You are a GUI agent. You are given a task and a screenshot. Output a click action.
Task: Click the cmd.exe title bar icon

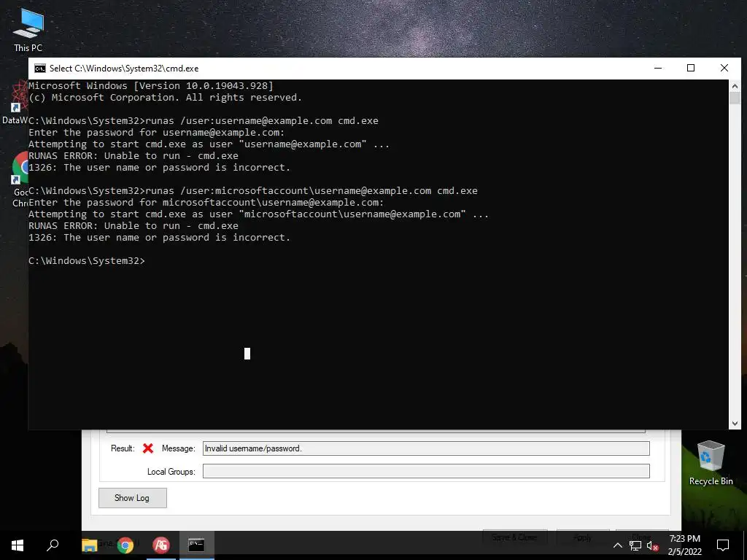click(40, 68)
